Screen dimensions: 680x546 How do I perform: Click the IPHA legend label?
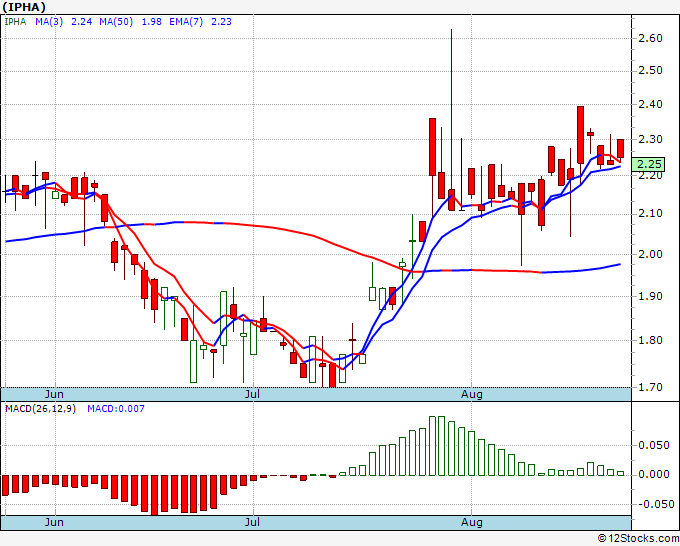coord(15,22)
